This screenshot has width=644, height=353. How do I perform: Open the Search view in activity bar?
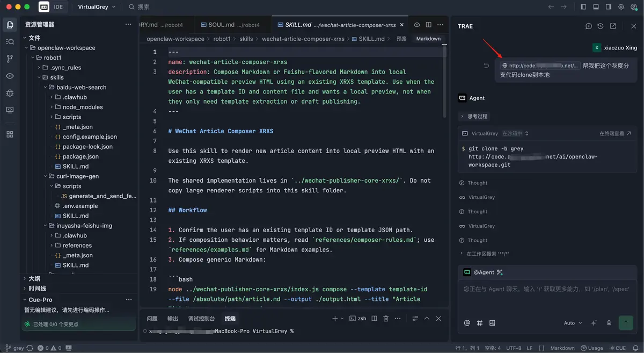click(x=10, y=42)
